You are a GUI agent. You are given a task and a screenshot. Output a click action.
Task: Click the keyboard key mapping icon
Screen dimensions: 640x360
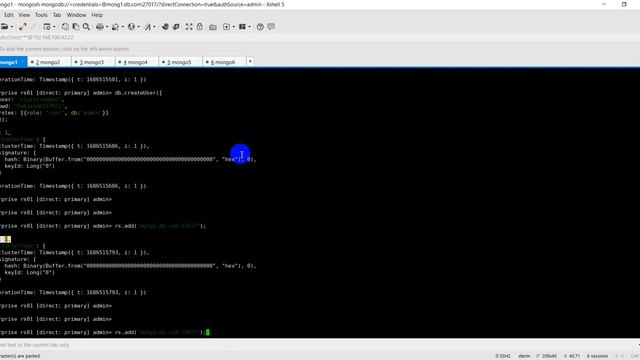[213, 27]
